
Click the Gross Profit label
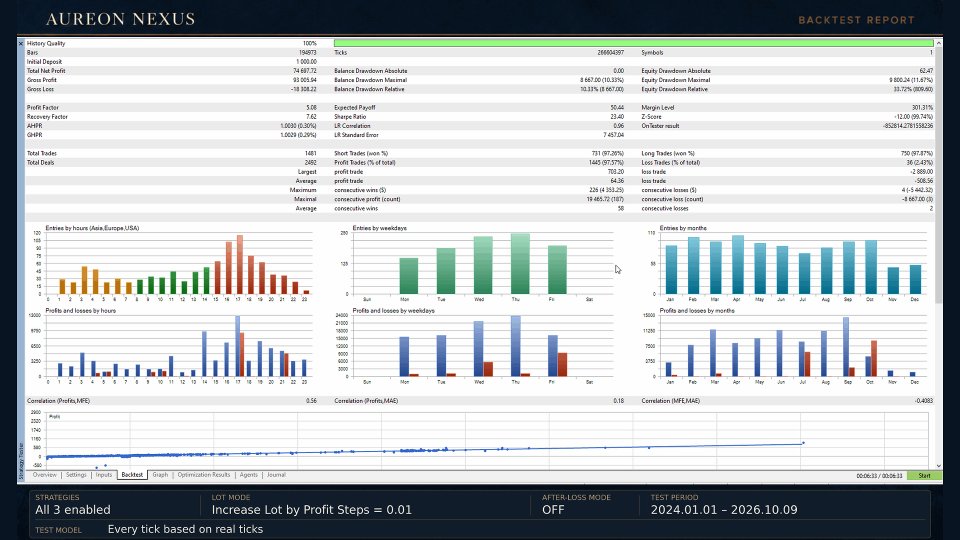(41, 80)
